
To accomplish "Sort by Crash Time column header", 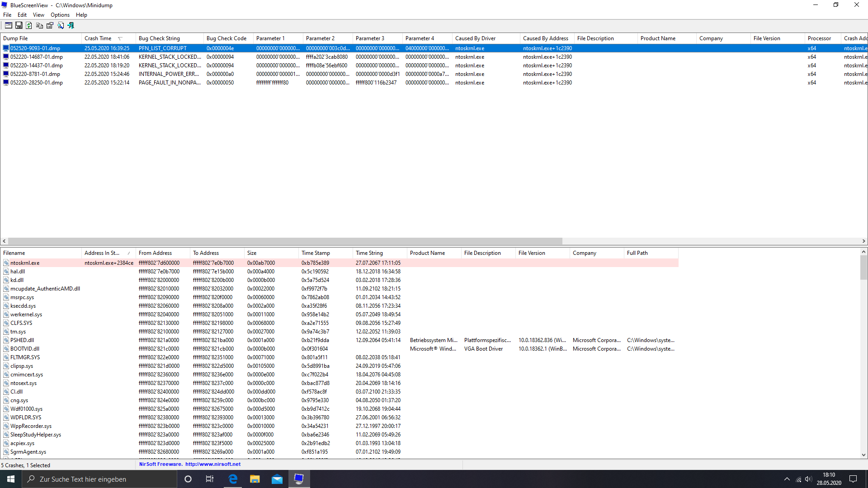I will 98,38.
